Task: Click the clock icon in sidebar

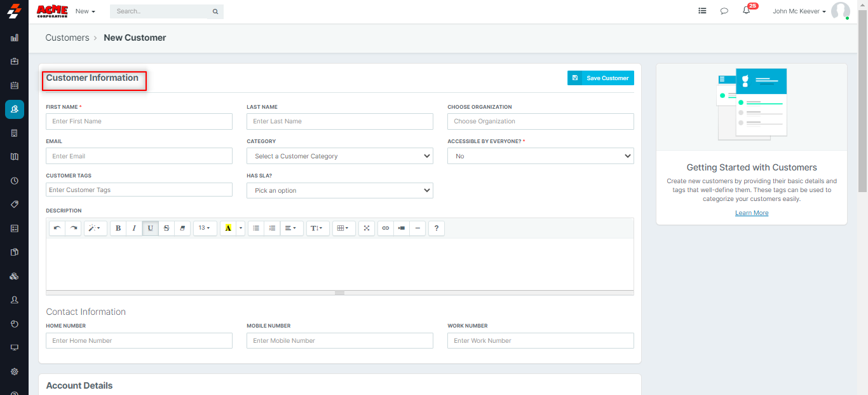Action: 15,181
